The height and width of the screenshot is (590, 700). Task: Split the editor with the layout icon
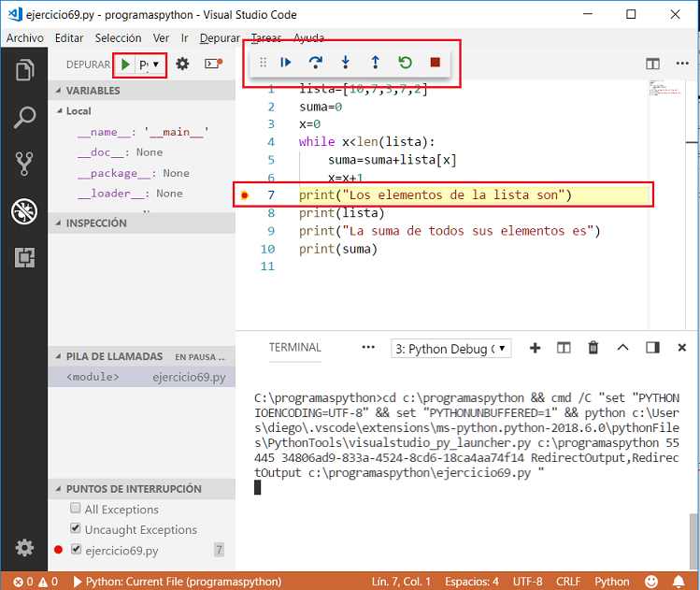(652, 64)
